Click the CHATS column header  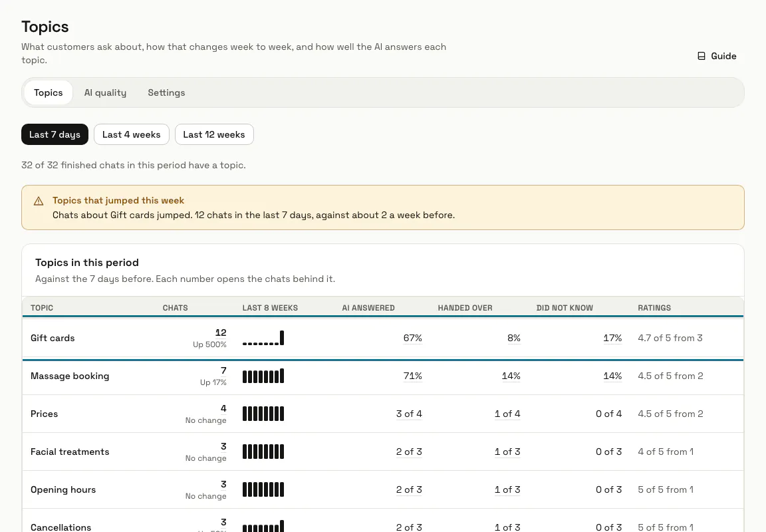pos(176,308)
